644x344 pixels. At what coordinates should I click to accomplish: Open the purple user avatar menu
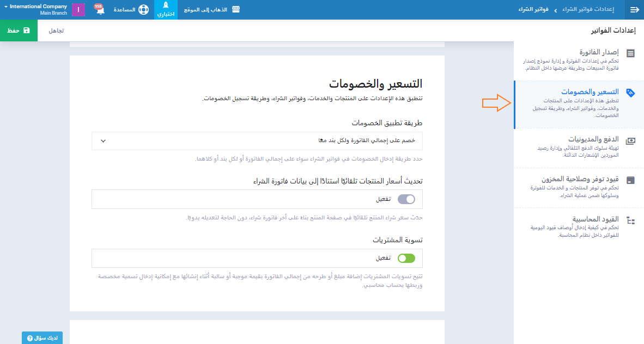(x=78, y=10)
